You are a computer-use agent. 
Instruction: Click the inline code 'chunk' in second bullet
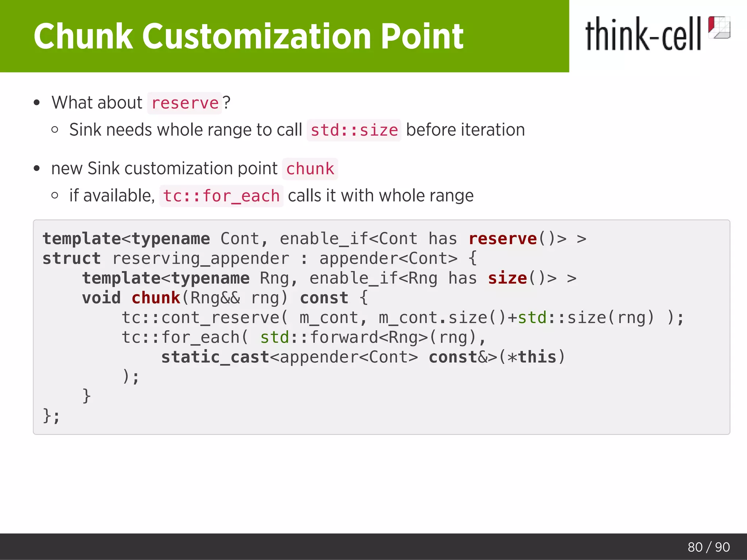tap(310, 169)
